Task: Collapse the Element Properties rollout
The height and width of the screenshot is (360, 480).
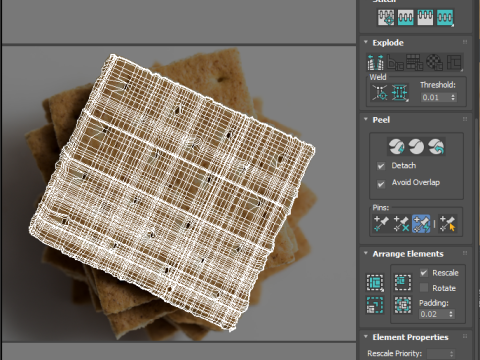Action: [x=366, y=337]
